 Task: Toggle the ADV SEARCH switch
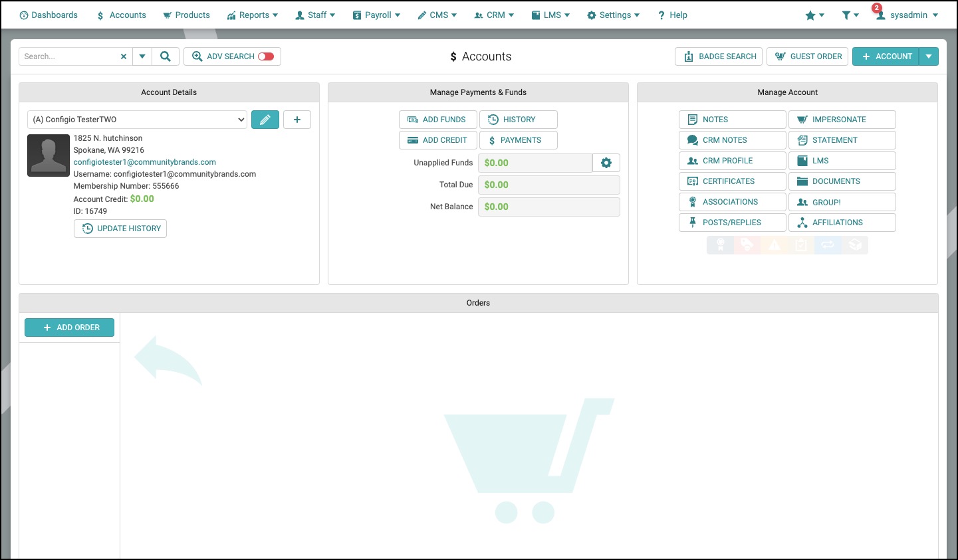[266, 56]
